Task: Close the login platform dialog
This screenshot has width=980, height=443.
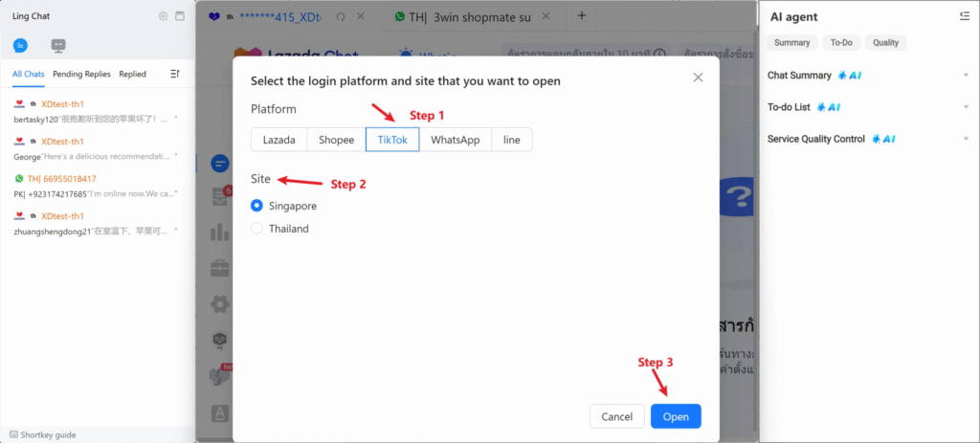Action: point(698,78)
